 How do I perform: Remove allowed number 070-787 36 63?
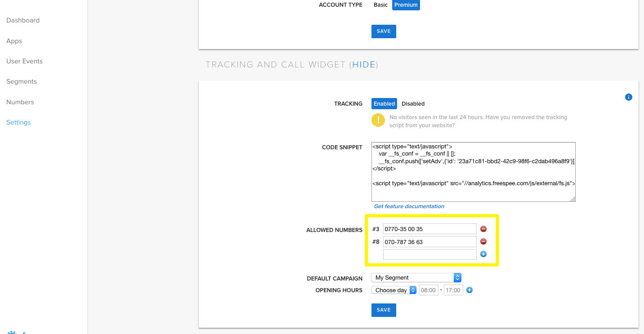coord(483,241)
